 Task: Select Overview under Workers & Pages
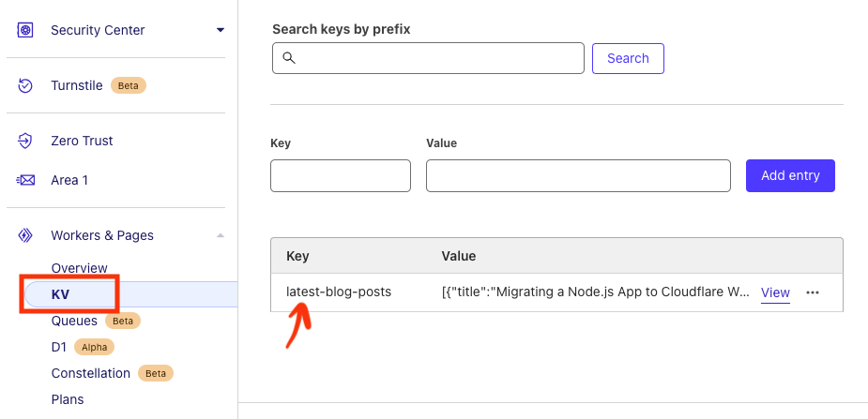click(x=79, y=268)
